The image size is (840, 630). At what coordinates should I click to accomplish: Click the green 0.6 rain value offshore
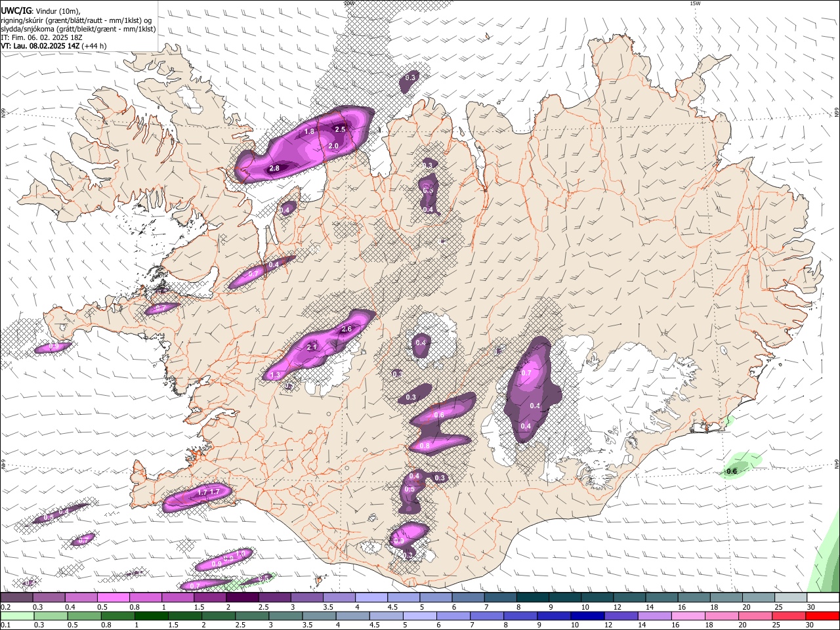[x=732, y=471]
